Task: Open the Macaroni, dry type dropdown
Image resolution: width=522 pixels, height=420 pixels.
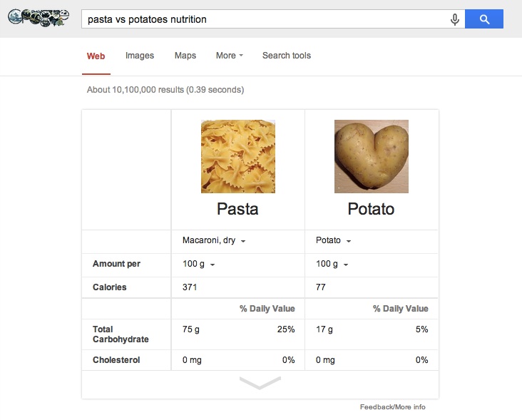Action: coord(214,240)
